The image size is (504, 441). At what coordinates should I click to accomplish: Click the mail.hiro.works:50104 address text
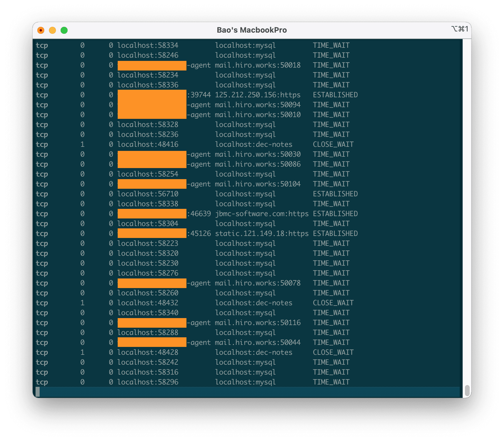point(258,184)
